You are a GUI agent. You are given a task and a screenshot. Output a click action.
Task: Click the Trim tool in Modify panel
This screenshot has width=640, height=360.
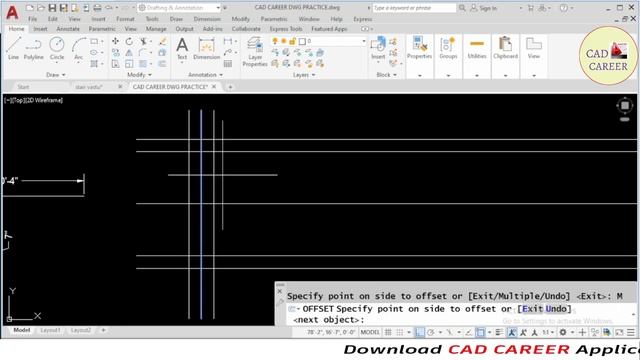[143, 41]
